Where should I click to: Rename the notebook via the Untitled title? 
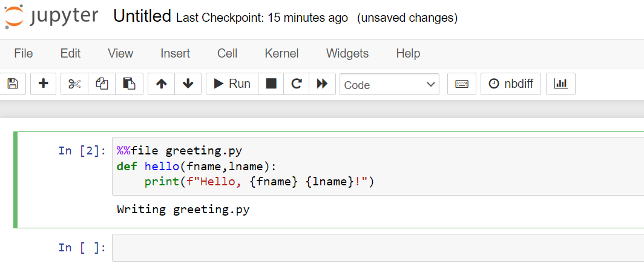point(142,16)
